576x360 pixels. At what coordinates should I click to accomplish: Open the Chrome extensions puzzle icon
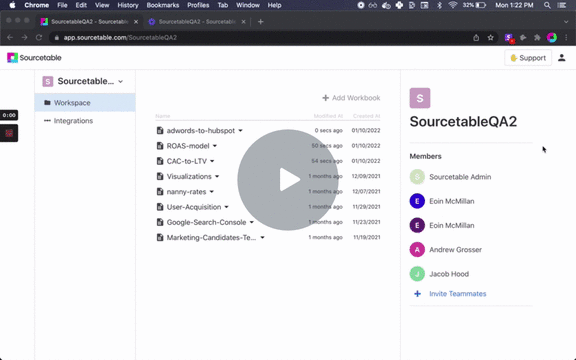[537, 37]
